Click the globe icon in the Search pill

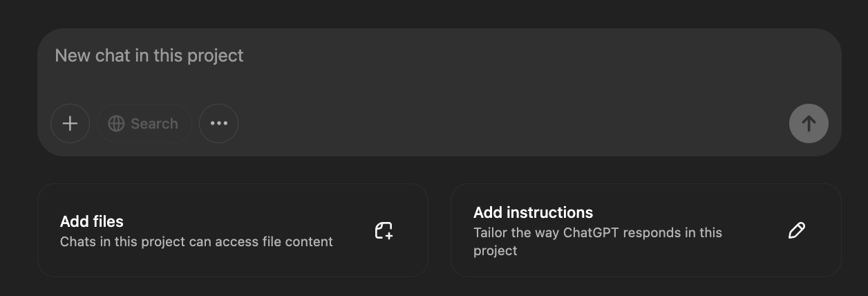click(117, 124)
